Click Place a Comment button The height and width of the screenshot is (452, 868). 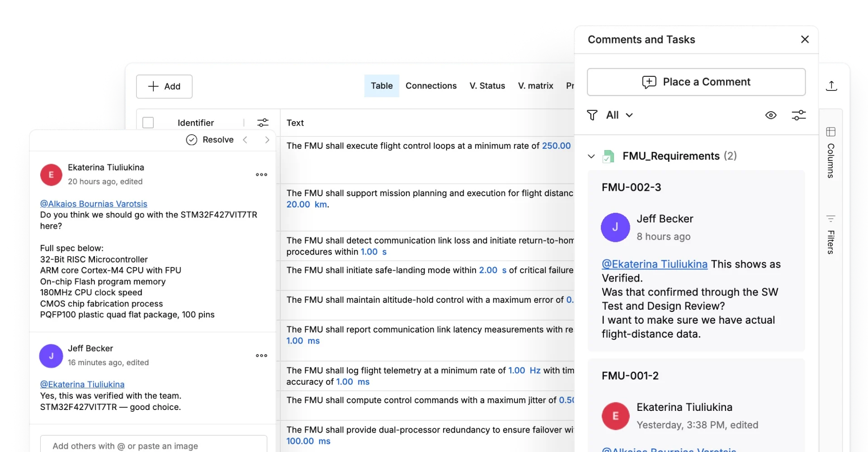(x=696, y=82)
